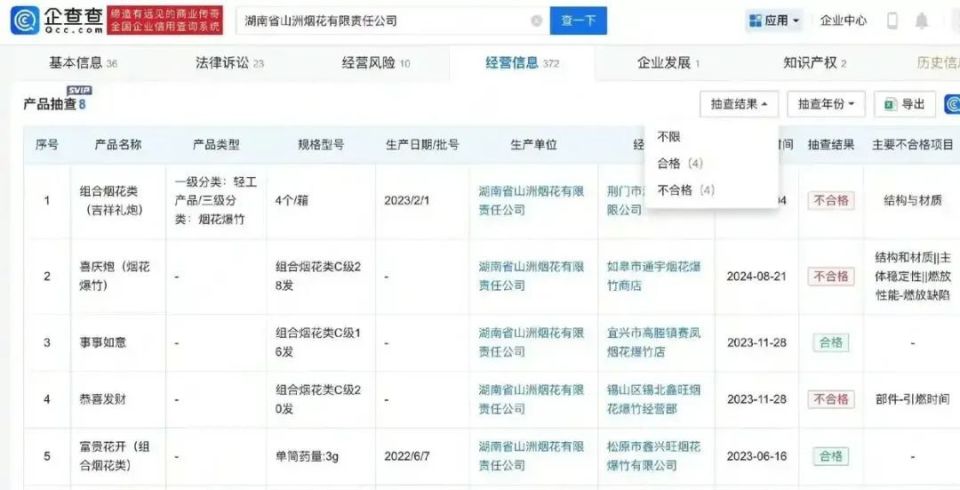Open 企业中心 link

843,21
